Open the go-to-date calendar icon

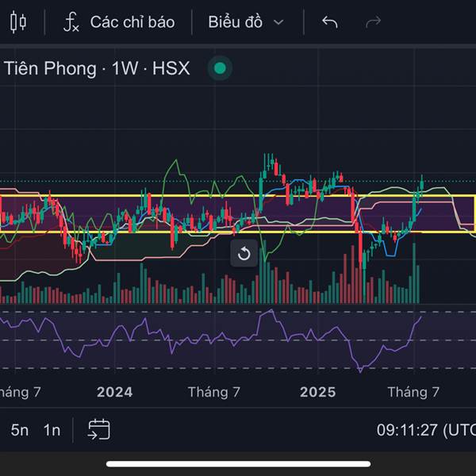pos(99,429)
